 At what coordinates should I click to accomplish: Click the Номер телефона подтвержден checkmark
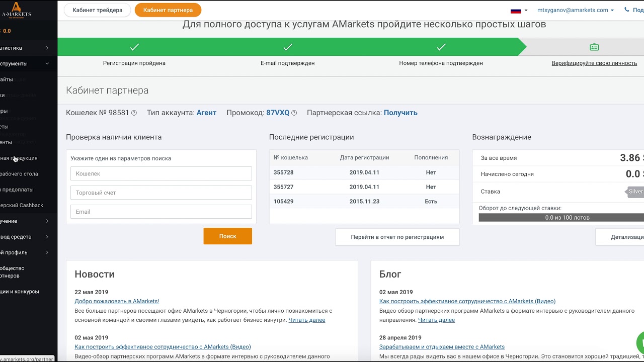click(441, 47)
